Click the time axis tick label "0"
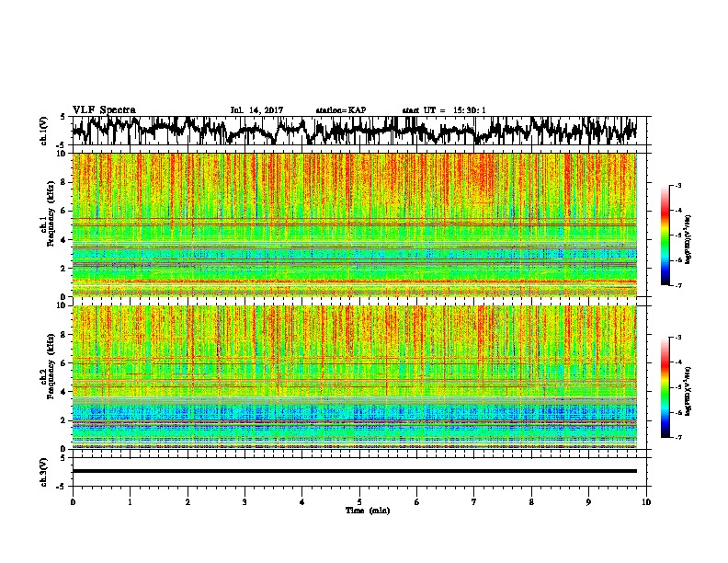The image size is (728, 563). pyautogui.click(x=73, y=502)
